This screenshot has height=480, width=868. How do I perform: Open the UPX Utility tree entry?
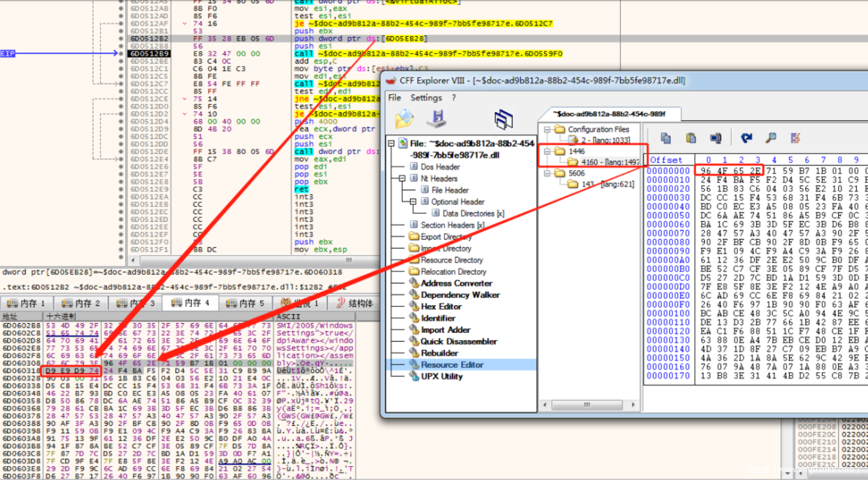pos(441,376)
